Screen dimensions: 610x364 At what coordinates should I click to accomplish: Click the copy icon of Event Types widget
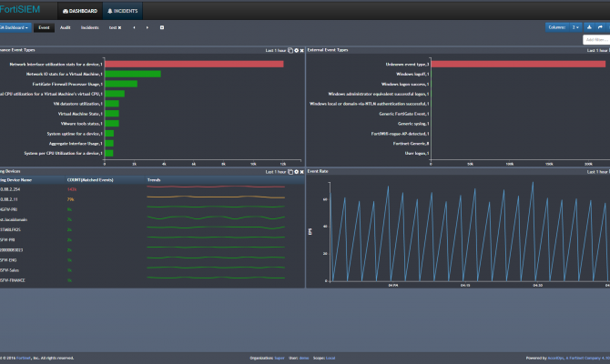(x=290, y=51)
